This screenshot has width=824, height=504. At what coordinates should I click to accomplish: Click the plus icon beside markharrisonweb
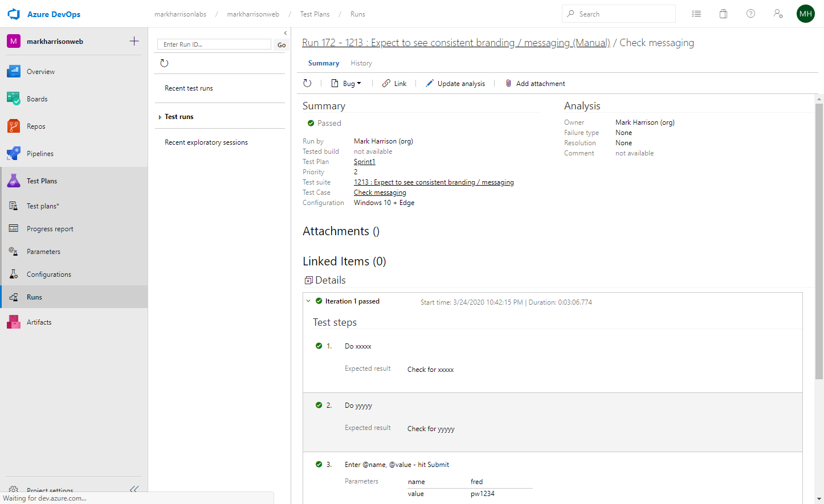pos(134,41)
